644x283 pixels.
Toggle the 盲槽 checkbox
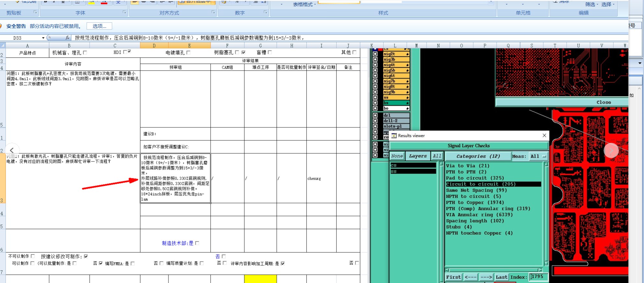270,52
